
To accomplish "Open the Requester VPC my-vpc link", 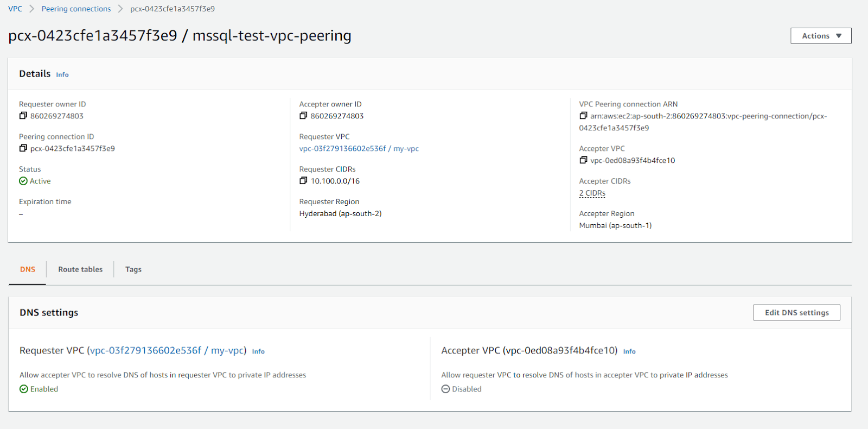I will click(x=359, y=149).
